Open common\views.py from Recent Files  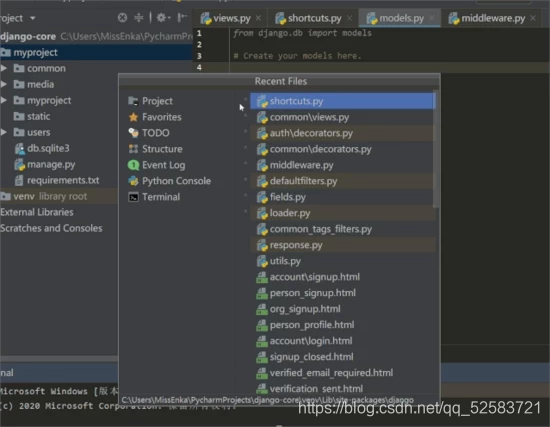pyautogui.click(x=342, y=117)
